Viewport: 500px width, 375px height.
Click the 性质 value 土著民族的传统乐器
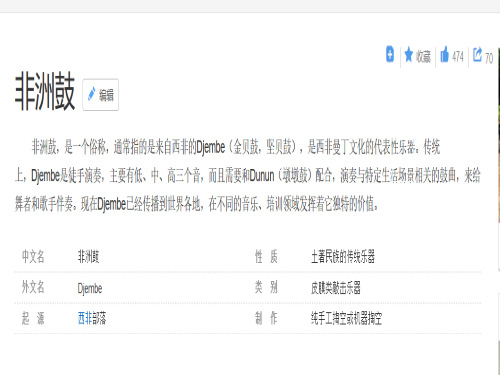click(343, 256)
